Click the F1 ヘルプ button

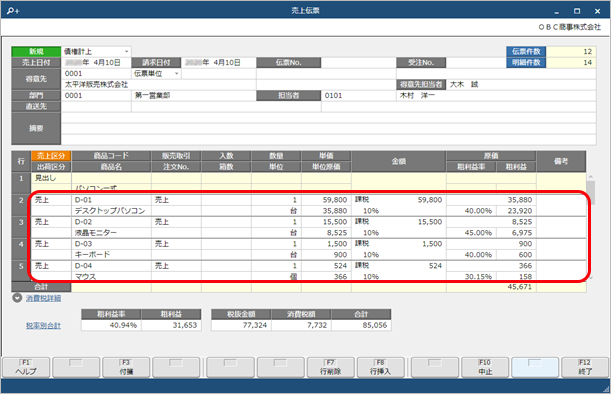pos(26,367)
